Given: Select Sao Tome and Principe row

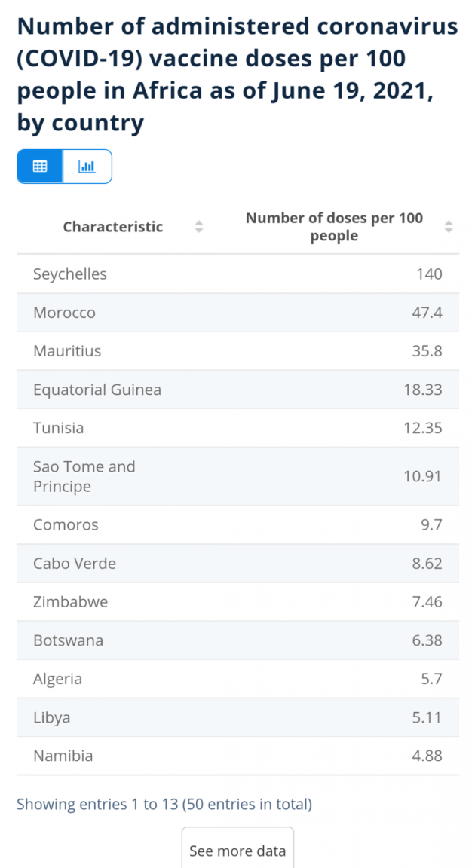Looking at the screenshot, I should (238, 477).
